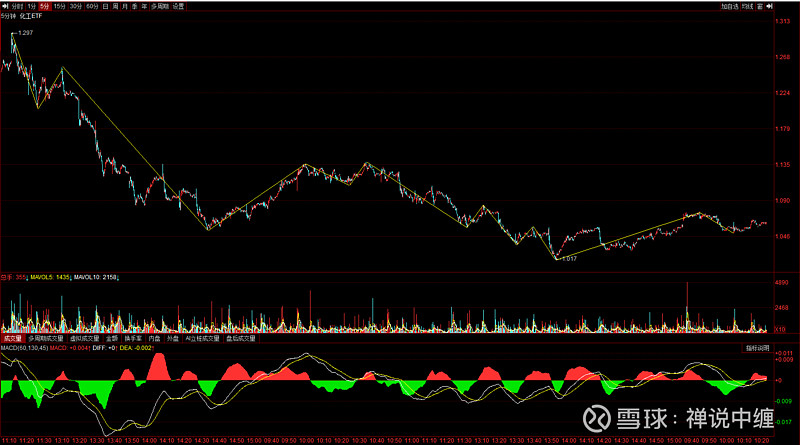
Task: Click the MACD: +0.004 value
Action: click(69, 348)
